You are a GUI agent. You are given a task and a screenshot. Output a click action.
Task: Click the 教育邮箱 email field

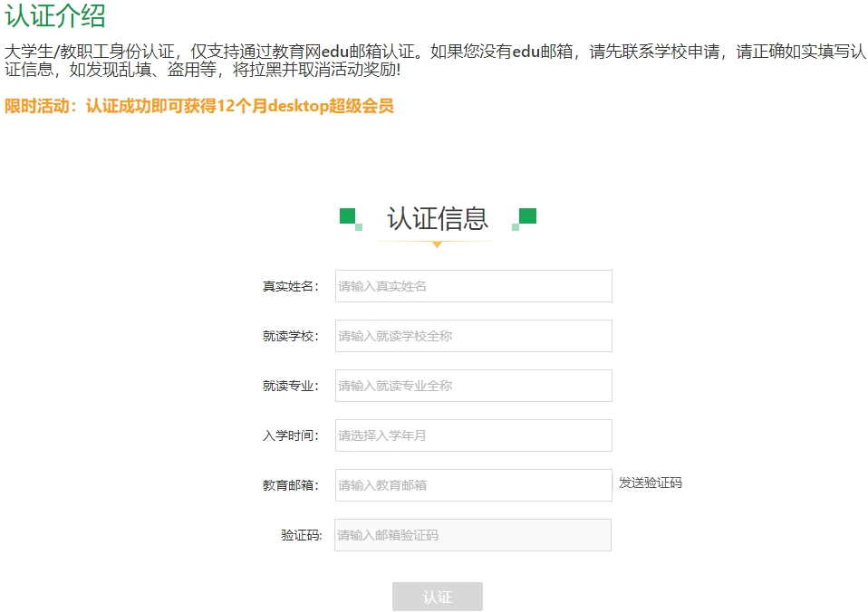473,485
